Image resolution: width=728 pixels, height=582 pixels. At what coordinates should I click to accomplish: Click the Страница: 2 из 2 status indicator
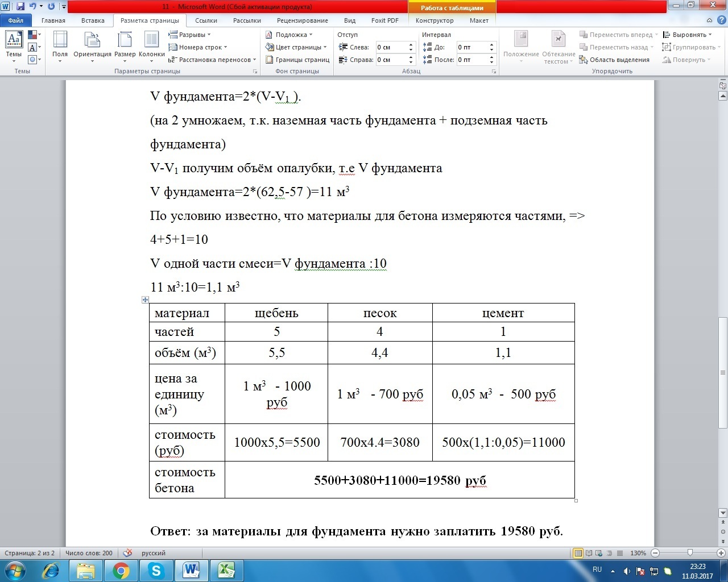pyautogui.click(x=30, y=553)
